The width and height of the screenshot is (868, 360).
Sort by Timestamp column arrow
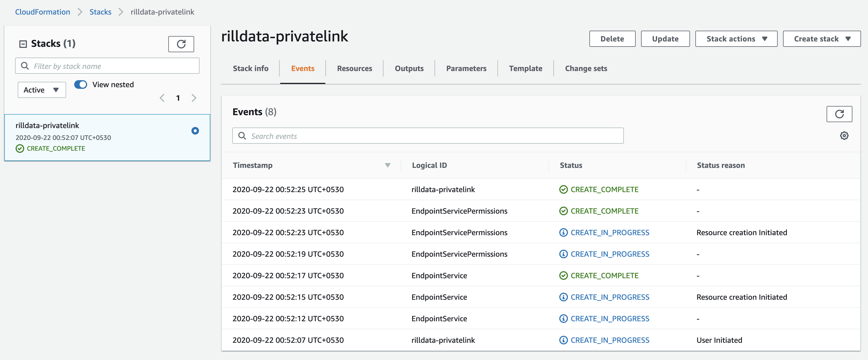[387, 165]
